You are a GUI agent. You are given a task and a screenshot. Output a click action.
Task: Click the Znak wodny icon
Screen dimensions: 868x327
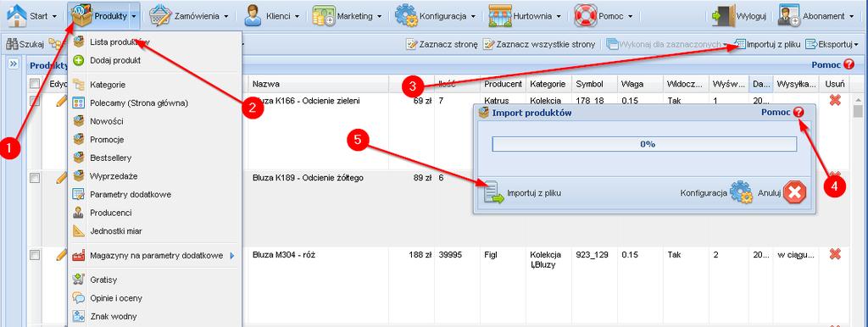click(79, 317)
